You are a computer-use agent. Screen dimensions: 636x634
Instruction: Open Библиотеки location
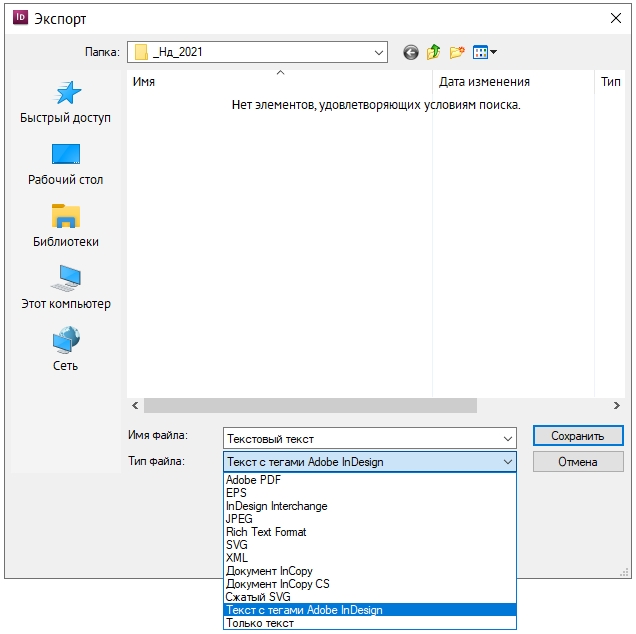point(65,226)
